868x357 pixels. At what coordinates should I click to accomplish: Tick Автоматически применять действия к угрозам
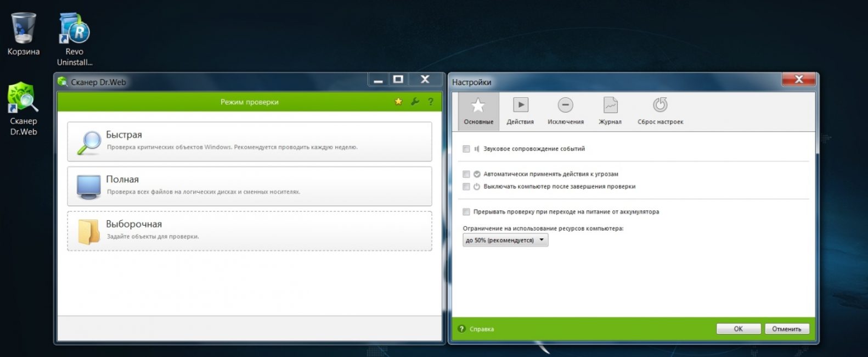click(x=466, y=174)
